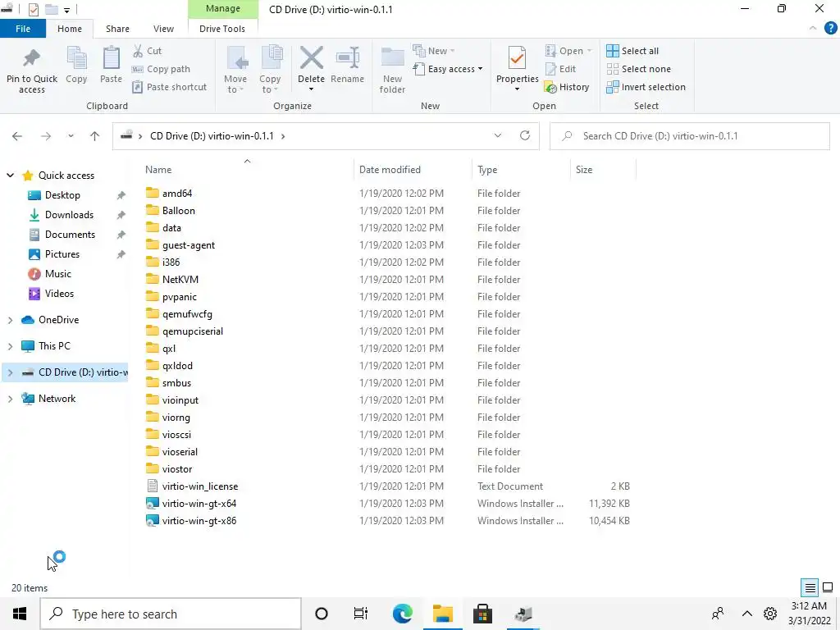
Task: Select the virtio-win_license text file
Action: pyautogui.click(x=200, y=486)
